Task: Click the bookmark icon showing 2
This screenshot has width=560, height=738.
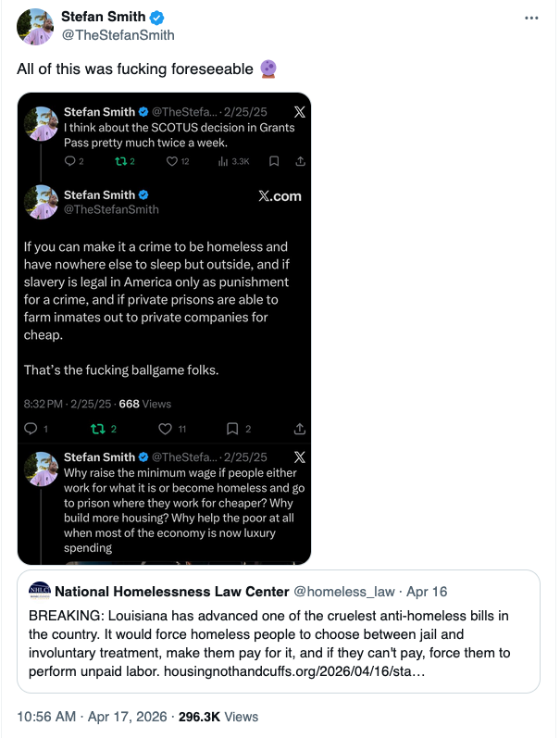Action: click(x=232, y=429)
